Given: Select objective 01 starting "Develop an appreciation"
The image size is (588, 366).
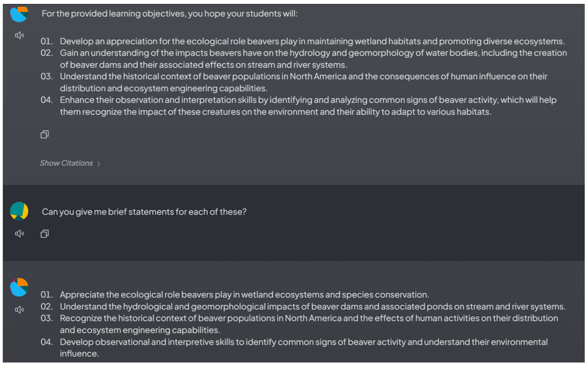Looking at the screenshot, I should pos(312,41).
